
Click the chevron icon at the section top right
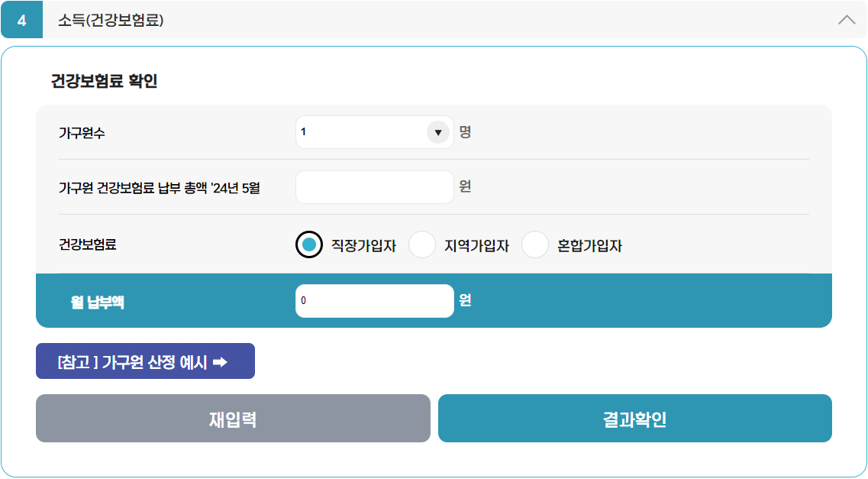click(x=846, y=21)
